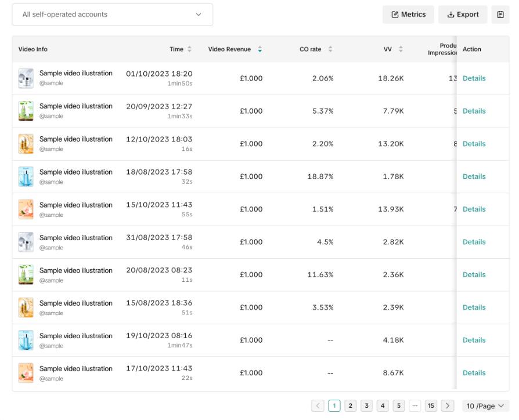519x420 pixels.
Task: Open Details for the 20/09/2023 12:27 video
Action: [x=474, y=111]
